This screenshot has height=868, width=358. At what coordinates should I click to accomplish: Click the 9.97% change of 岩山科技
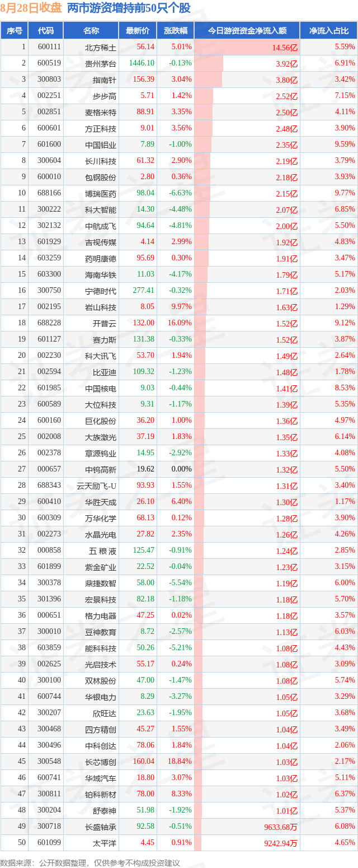tap(181, 307)
